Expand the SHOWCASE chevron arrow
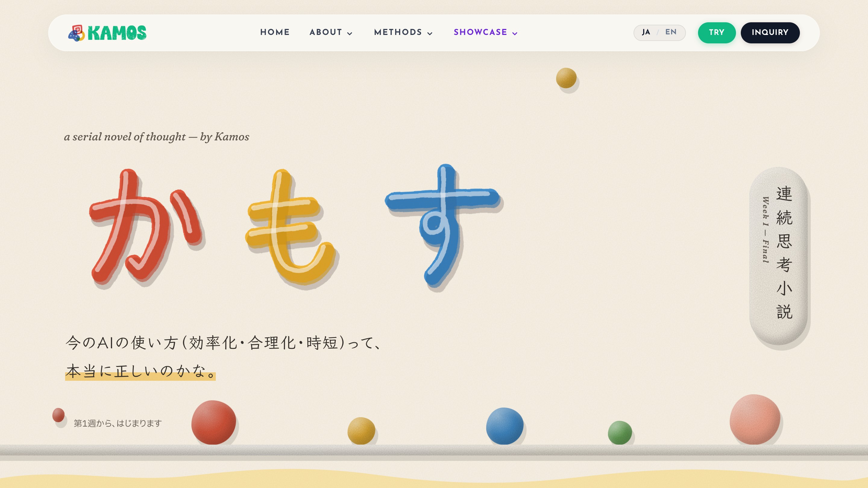This screenshot has height=488, width=868. [515, 33]
